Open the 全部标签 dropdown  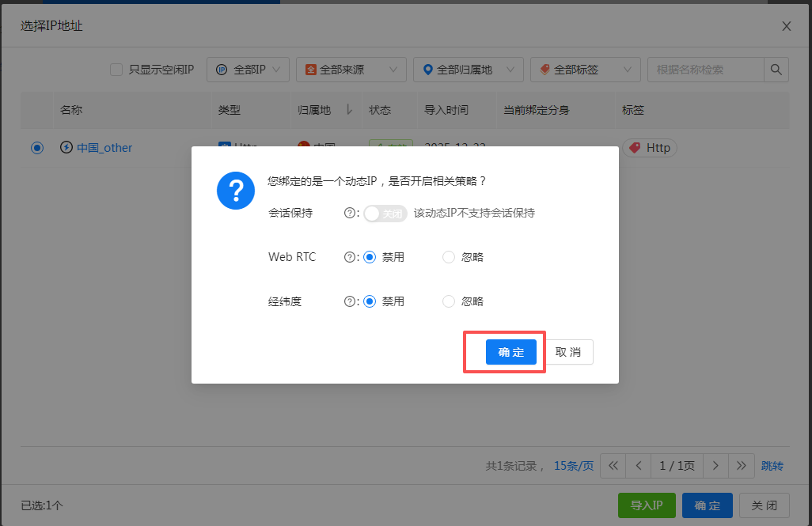pos(585,70)
